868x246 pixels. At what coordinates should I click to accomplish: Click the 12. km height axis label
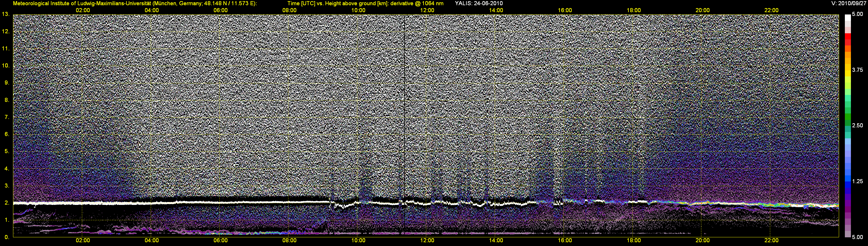[x=5, y=31]
